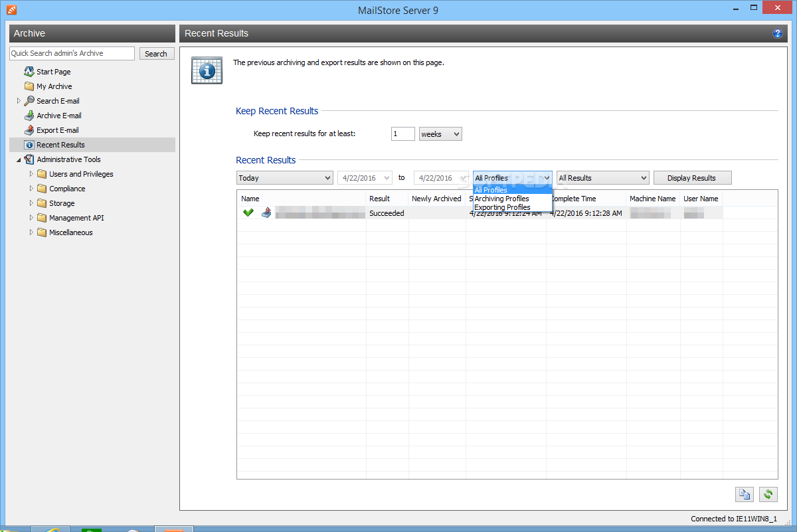This screenshot has height=532, width=797.
Task: Open the end date picker after 'to'
Action: point(441,178)
